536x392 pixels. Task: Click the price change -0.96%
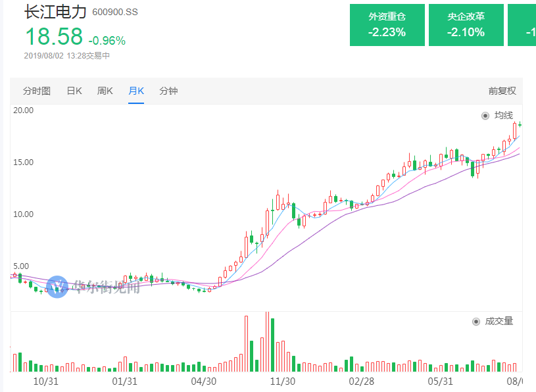pyautogui.click(x=107, y=41)
